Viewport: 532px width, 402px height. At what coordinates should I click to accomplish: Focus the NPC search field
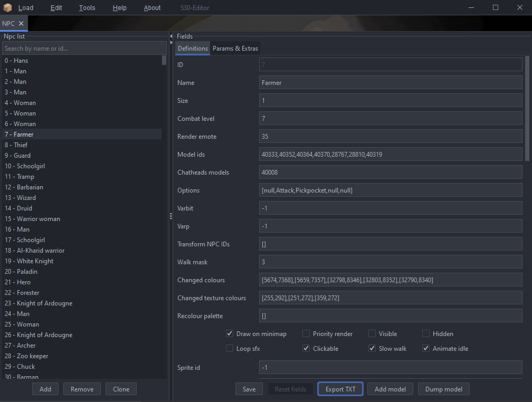[84, 49]
